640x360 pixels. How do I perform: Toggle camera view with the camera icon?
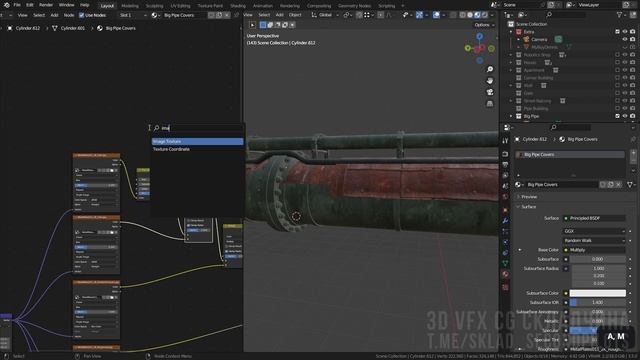[x=490, y=92]
